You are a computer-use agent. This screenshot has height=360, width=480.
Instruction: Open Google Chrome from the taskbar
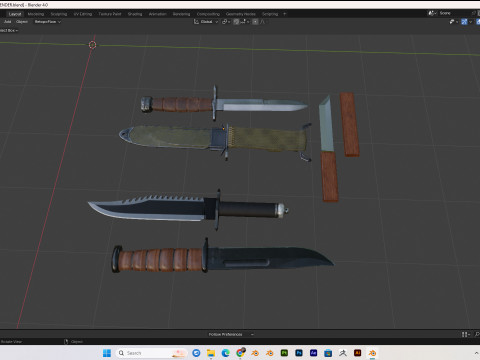(240, 353)
